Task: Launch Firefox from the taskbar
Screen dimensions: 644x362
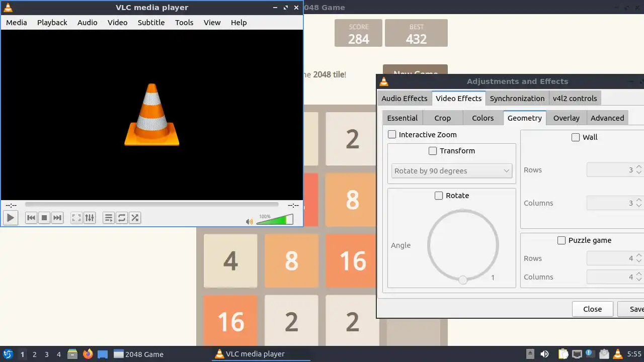Action: coord(88,354)
